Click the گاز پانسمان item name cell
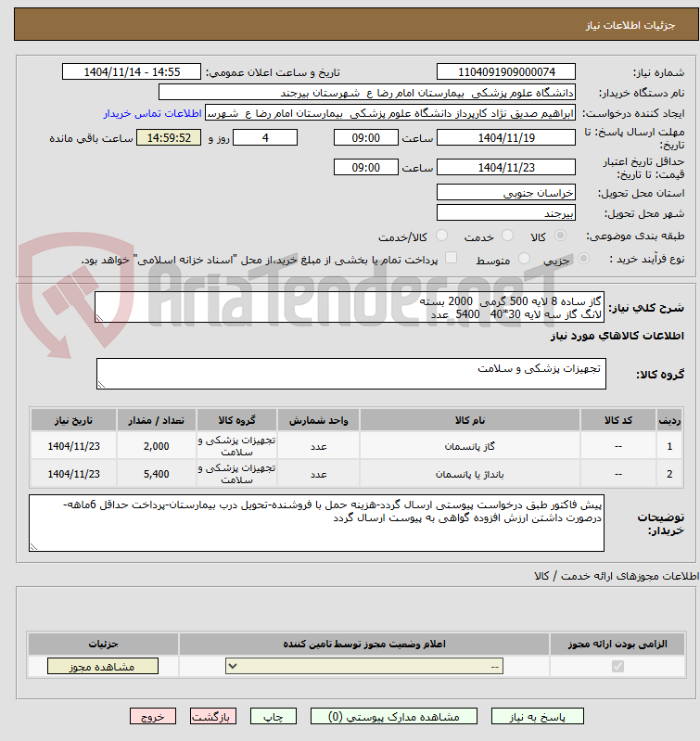 tap(469, 446)
